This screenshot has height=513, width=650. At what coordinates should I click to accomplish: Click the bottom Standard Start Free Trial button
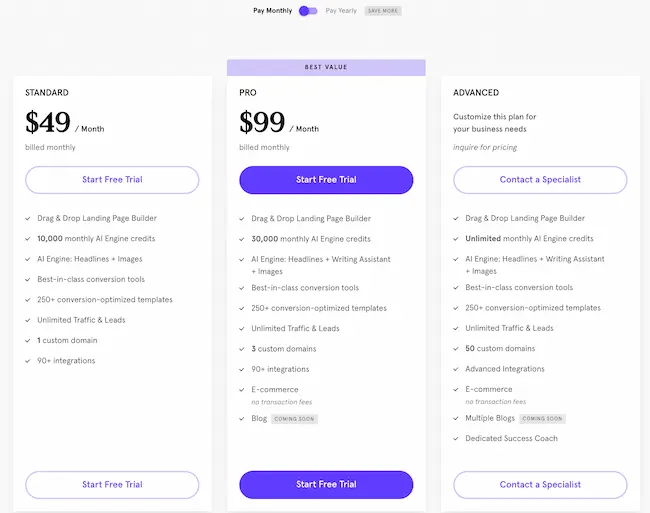pyautogui.click(x=112, y=485)
